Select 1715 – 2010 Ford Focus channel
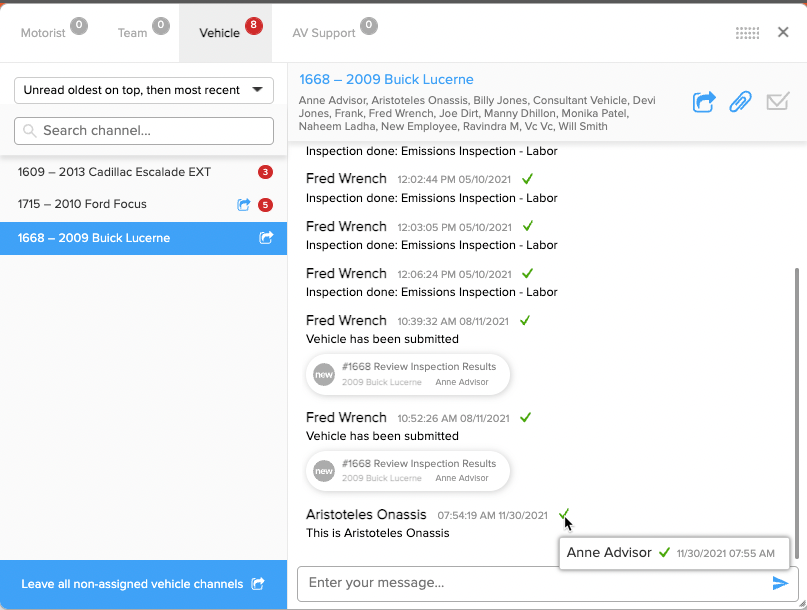Screen dimensions: 807x610 point(144,204)
